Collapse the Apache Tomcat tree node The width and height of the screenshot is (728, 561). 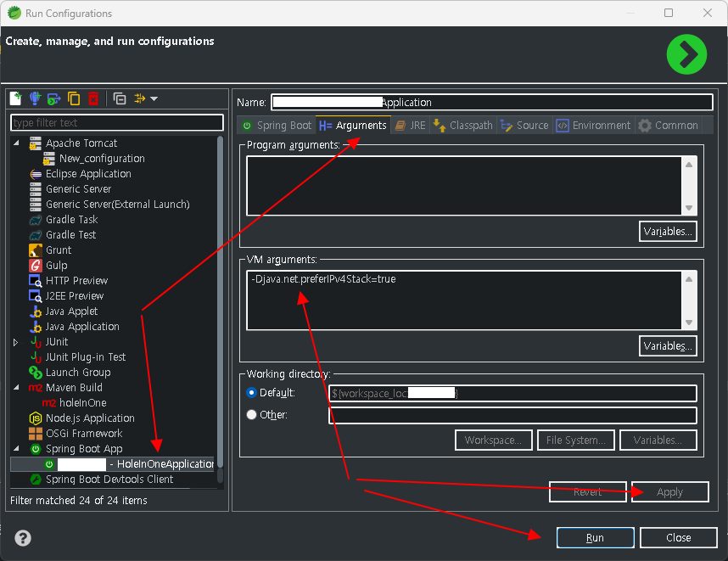tap(17, 143)
